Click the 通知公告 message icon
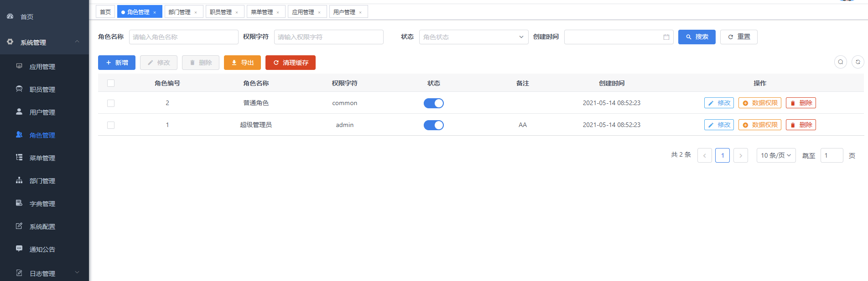 click(x=19, y=249)
